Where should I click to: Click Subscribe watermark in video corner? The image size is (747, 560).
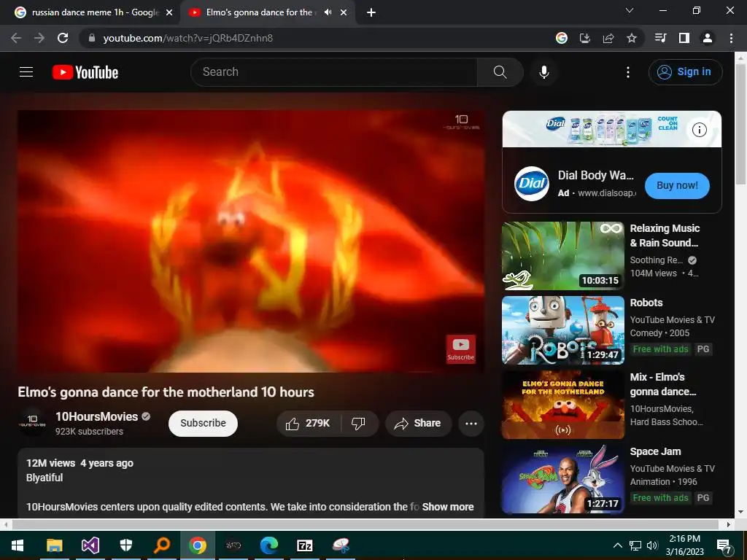click(460, 349)
